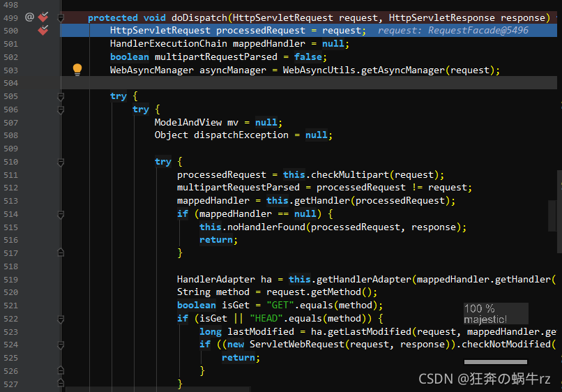The width and height of the screenshot is (562, 392).
Task: Click the fold end marker at line 517
Action: [61, 252]
